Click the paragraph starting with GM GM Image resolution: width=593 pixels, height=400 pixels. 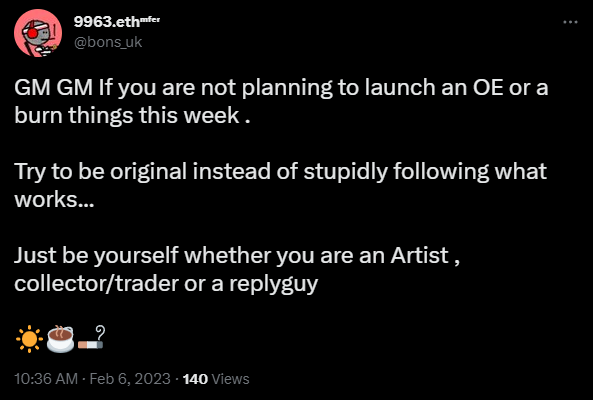click(281, 101)
